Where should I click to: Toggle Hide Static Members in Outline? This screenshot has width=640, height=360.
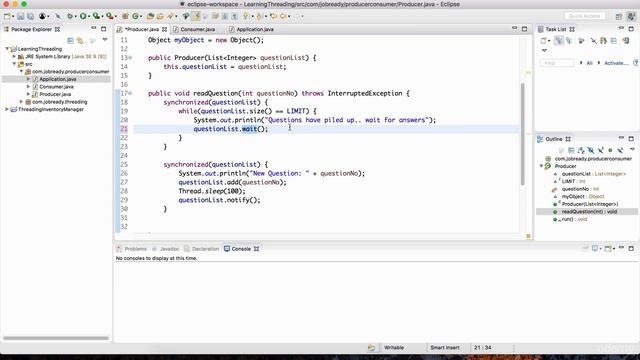click(x=600, y=150)
